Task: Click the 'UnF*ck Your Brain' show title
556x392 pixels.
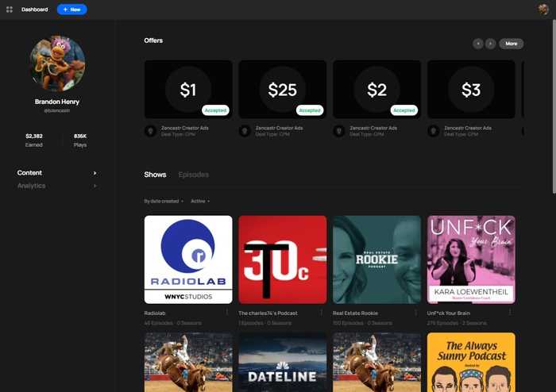Action: (449, 313)
